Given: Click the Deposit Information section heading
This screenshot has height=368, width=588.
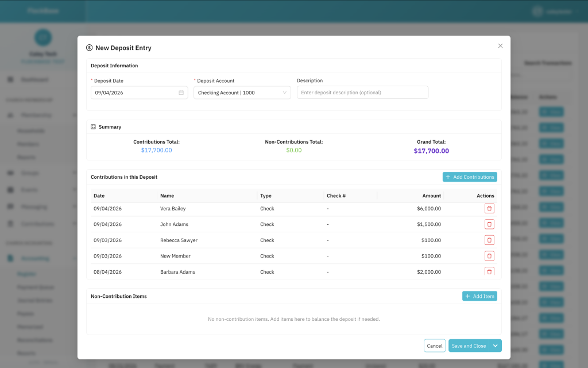Looking at the screenshot, I should coord(114,66).
